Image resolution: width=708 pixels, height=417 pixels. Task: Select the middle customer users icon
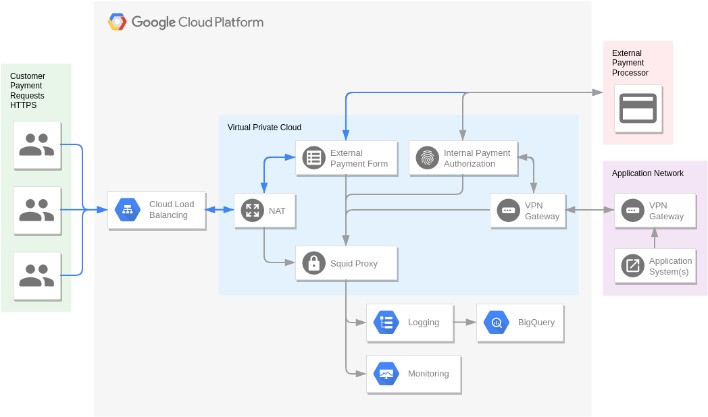click(37, 210)
